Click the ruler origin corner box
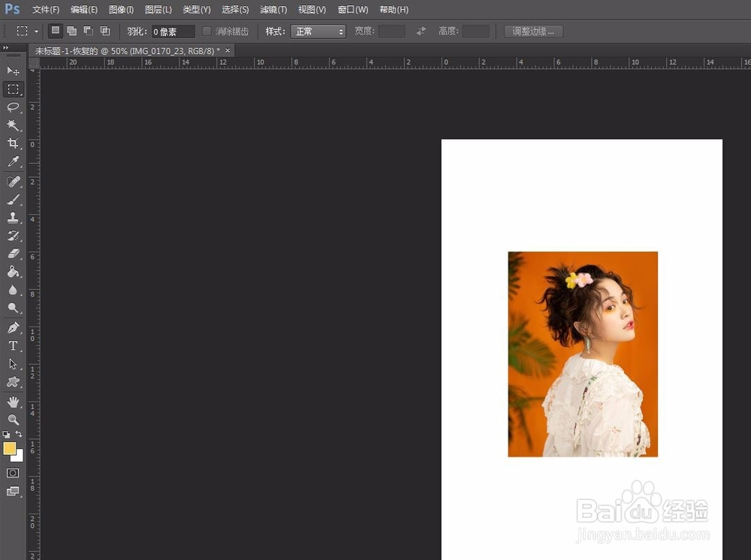The image size is (751, 560). pos(34,63)
